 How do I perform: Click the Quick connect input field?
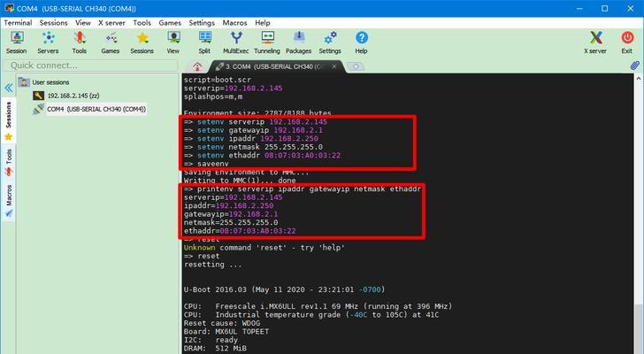(x=90, y=65)
